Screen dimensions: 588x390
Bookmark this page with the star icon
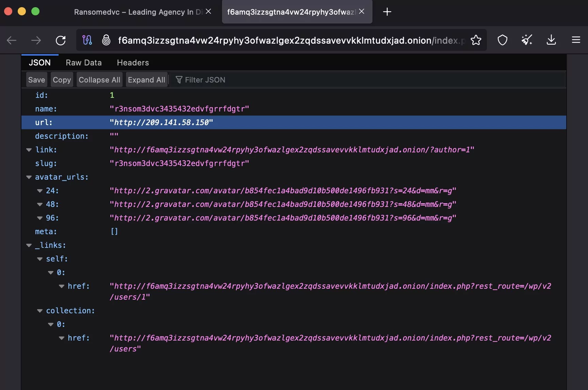coord(476,40)
